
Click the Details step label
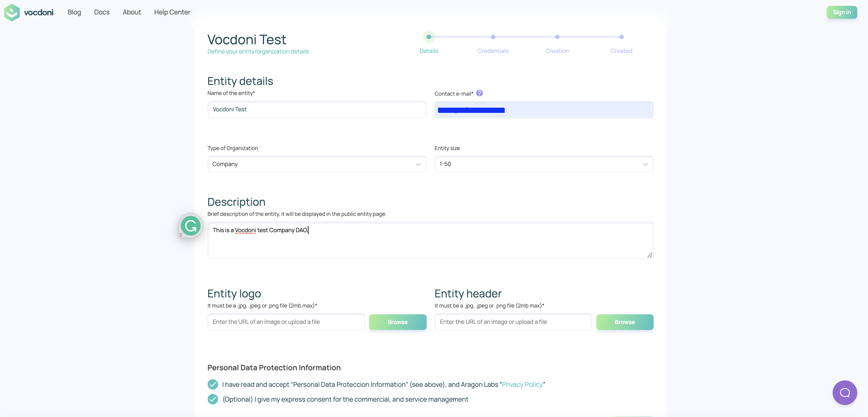click(429, 51)
